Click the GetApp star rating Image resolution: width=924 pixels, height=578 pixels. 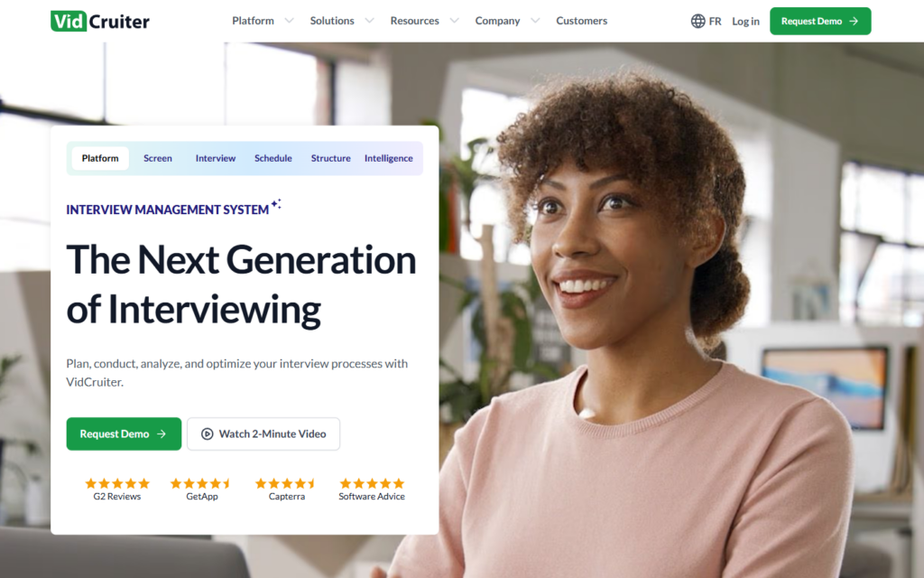(x=201, y=484)
